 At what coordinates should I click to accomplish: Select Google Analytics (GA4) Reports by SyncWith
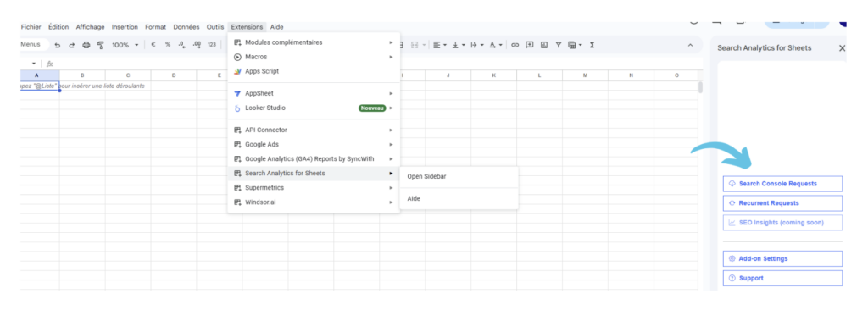(x=314, y=159)
